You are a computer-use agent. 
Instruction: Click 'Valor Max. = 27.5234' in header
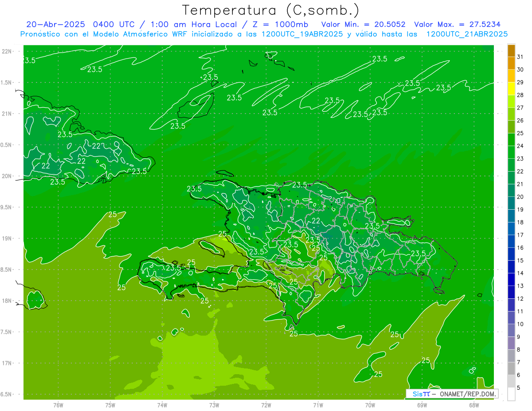457,24
